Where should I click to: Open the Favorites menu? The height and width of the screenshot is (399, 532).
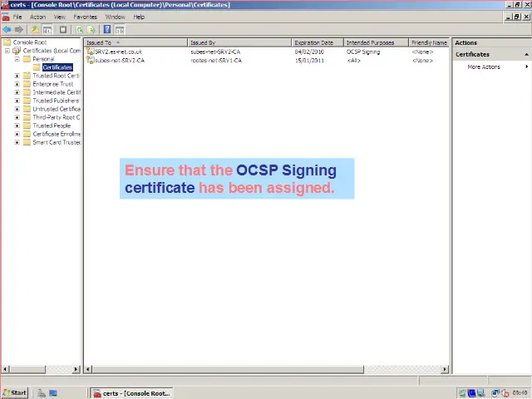click(x=85, y=17)
